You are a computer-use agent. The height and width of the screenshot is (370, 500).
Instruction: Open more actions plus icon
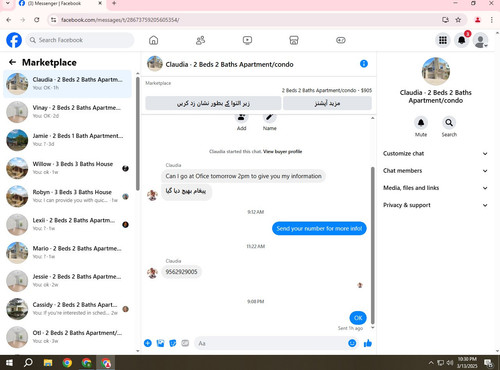pos(148,343)
